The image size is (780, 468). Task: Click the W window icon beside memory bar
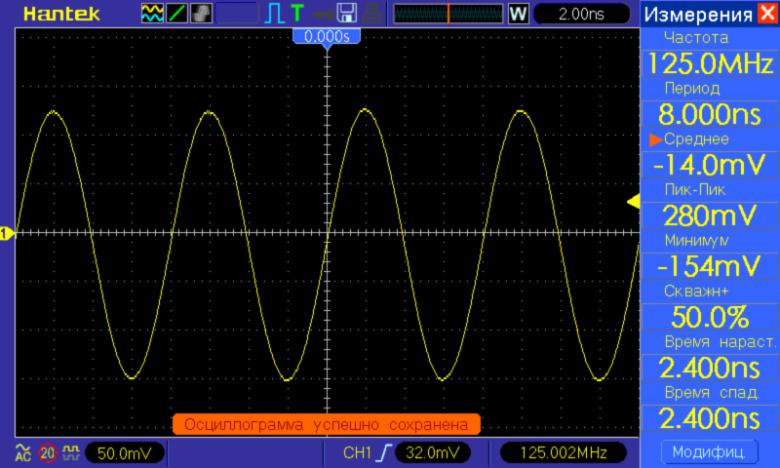point(518,14)
